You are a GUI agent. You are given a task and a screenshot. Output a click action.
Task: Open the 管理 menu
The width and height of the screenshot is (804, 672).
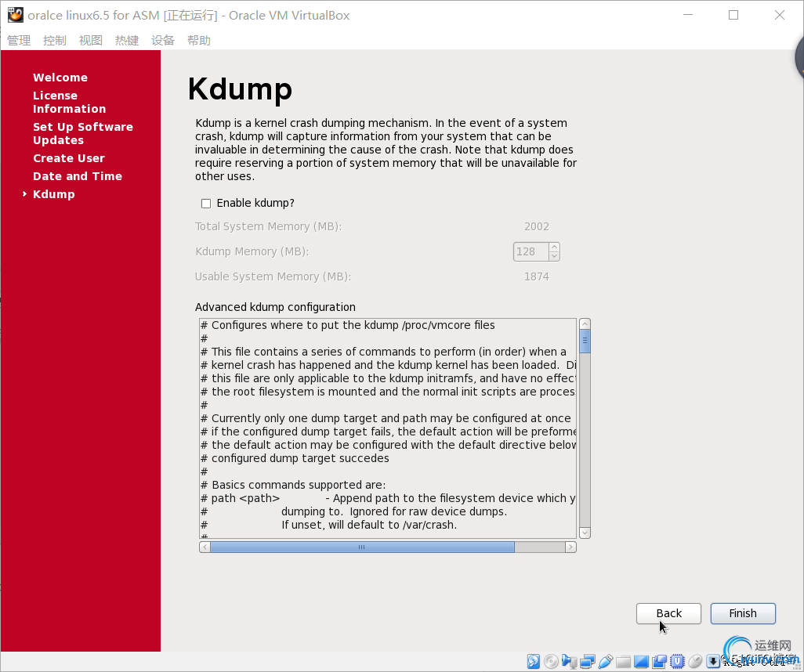click(19, 41)
